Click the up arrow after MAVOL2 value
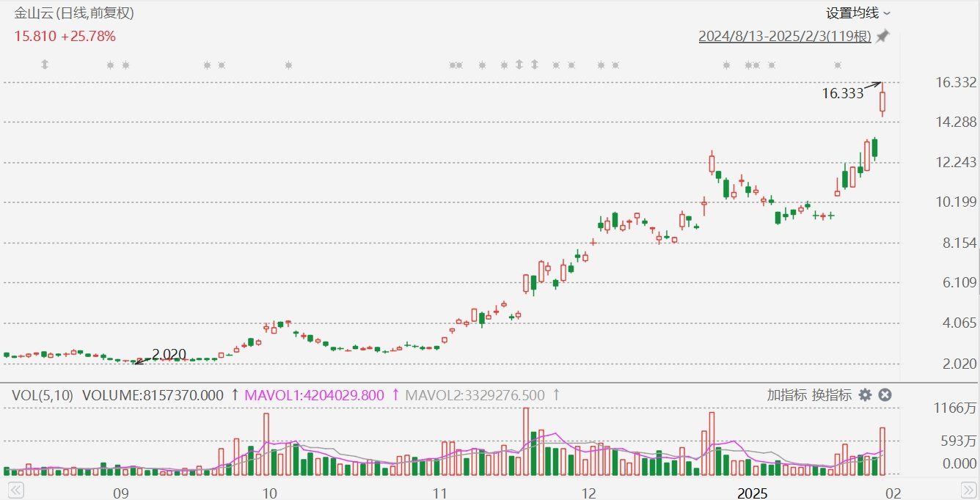The width and height of the screenshot is (980, 500). coord(556,395)
